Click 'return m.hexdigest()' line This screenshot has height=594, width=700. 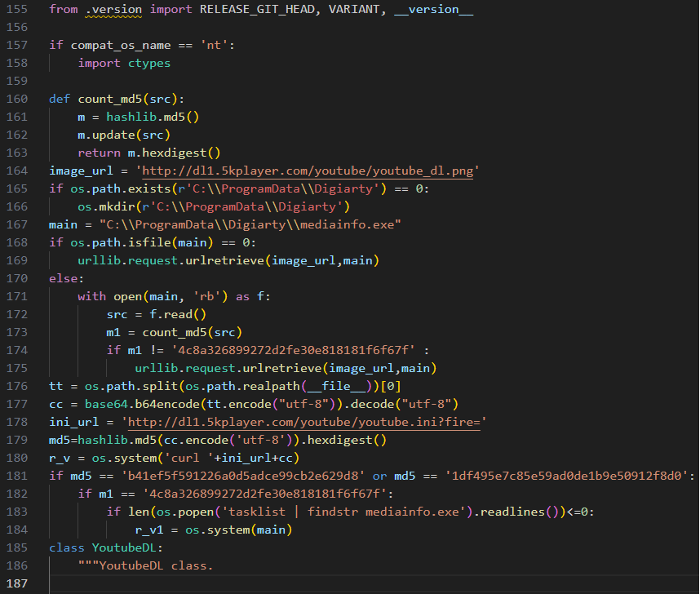(149, 153)
